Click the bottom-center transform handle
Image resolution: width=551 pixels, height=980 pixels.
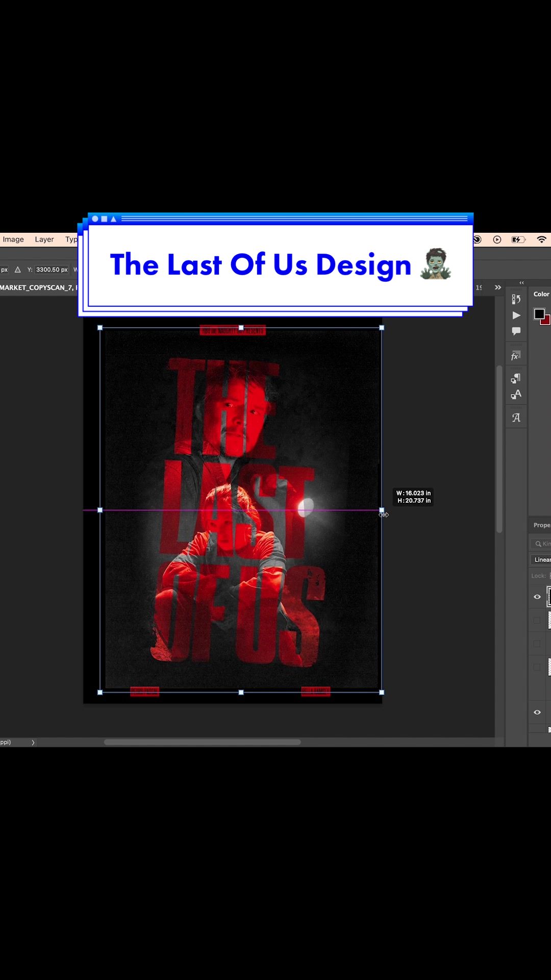[x=241, y=692]
